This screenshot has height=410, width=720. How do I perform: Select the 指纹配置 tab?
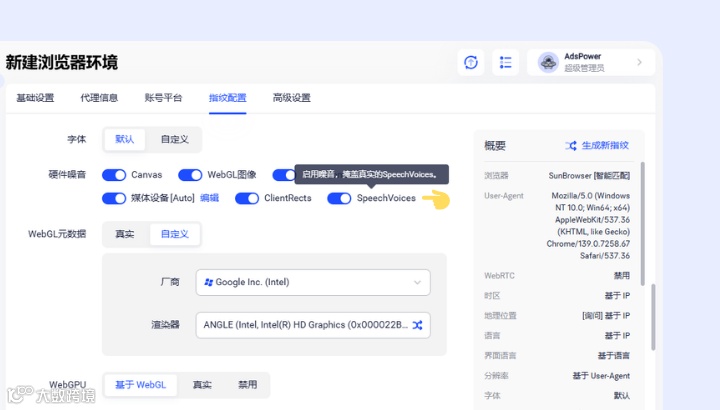coord(228,98)
